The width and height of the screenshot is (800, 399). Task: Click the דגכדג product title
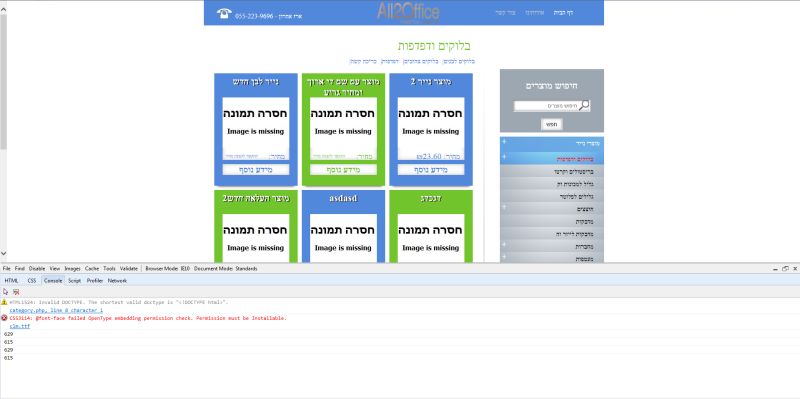pyautogui.click(x=431, y=198)
